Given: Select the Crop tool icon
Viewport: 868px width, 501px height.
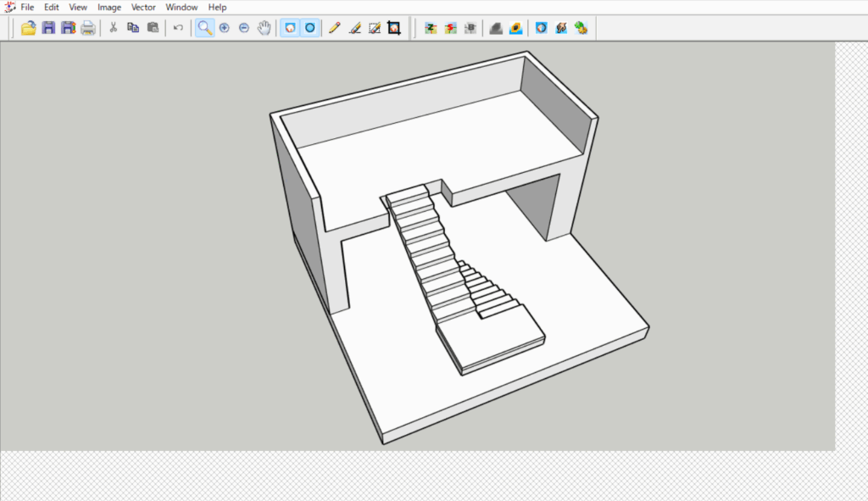Looking at the screenshot, I should point(394,28).
